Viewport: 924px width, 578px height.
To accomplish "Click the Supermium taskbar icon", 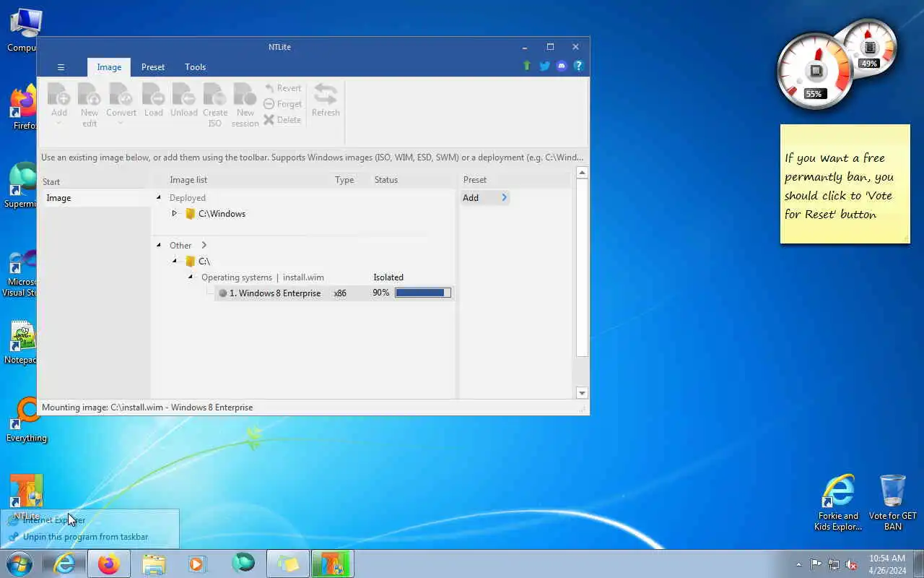I will (x=243, y=564).
